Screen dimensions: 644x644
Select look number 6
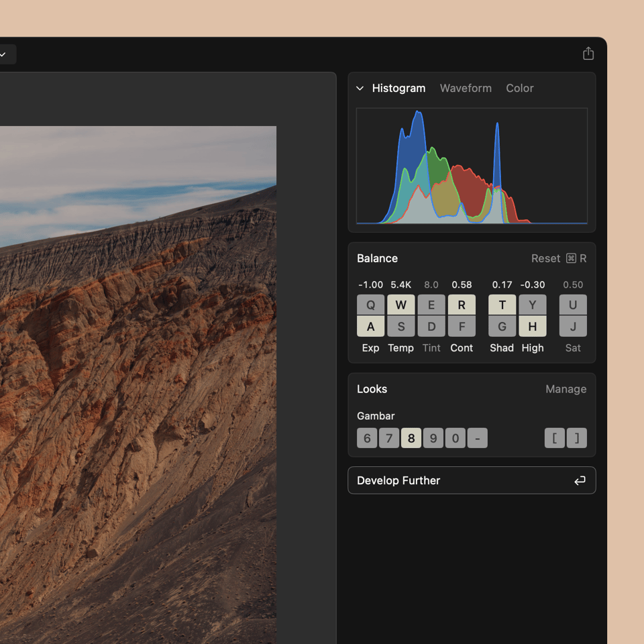tap(367, 438)
